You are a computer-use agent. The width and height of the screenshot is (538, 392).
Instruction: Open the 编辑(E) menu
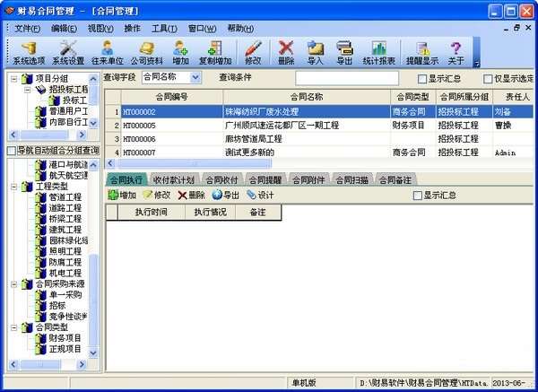(64, 29)
